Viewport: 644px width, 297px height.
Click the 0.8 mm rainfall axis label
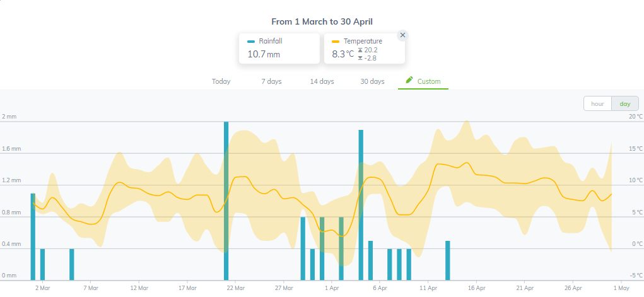pyautogui.click(x=11, y=213)
